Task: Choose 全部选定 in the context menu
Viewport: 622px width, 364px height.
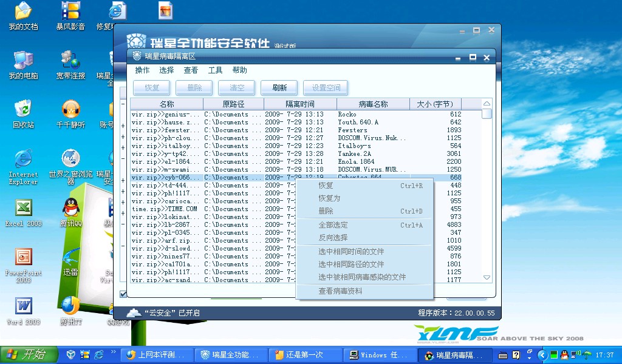Action: 364,225
